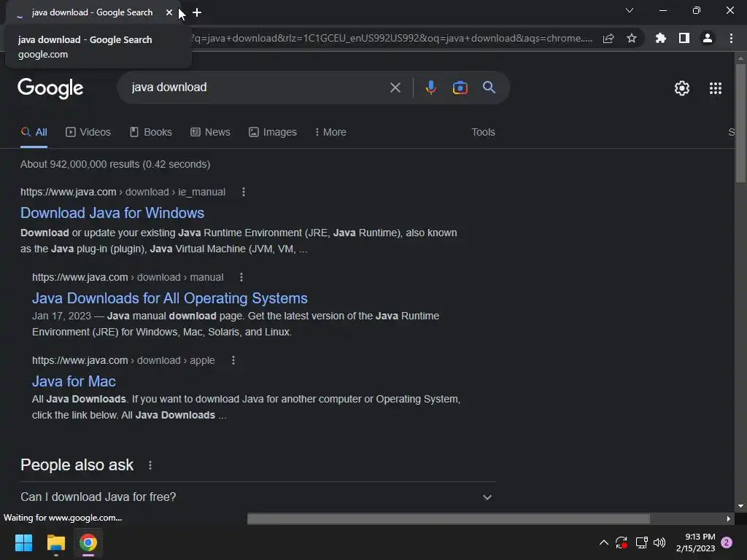Click the scroll right arrow
Image resolution: width=747 pixels, height=560 pixels.
pos(729,518)
